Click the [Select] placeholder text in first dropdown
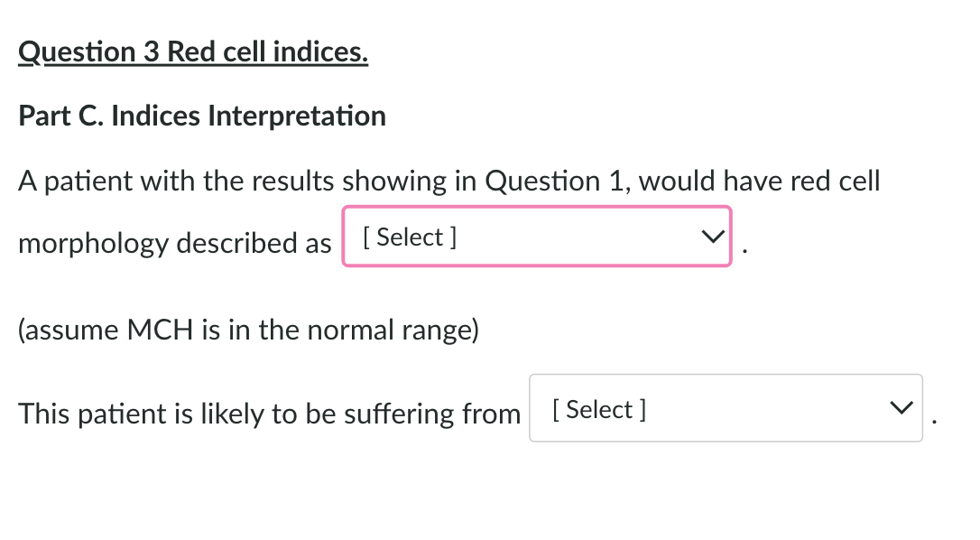Image resolution: width=980 pixels, height=540 pixels. [409, 237]
